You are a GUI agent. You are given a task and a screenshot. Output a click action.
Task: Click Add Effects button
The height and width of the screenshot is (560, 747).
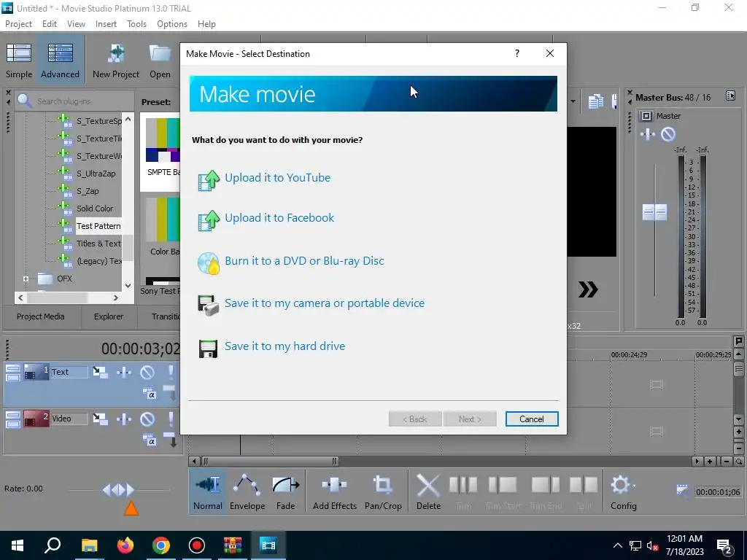[334, 491]
